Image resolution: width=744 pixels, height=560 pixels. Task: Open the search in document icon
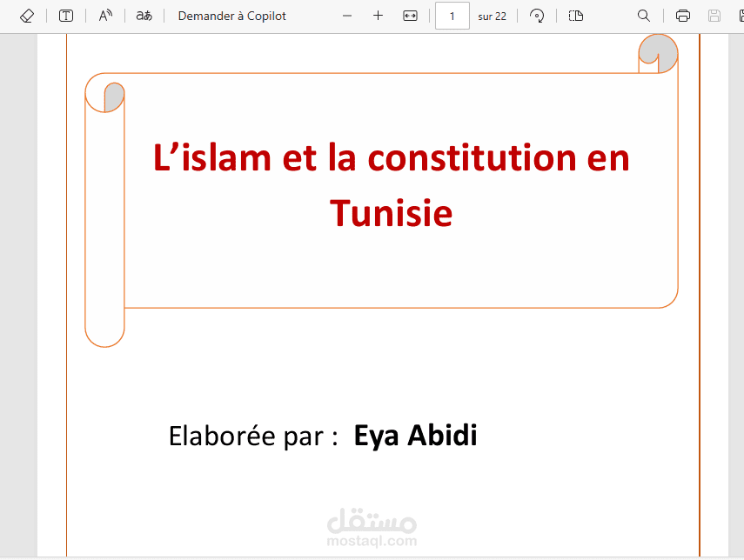click(x=643, y=16)
